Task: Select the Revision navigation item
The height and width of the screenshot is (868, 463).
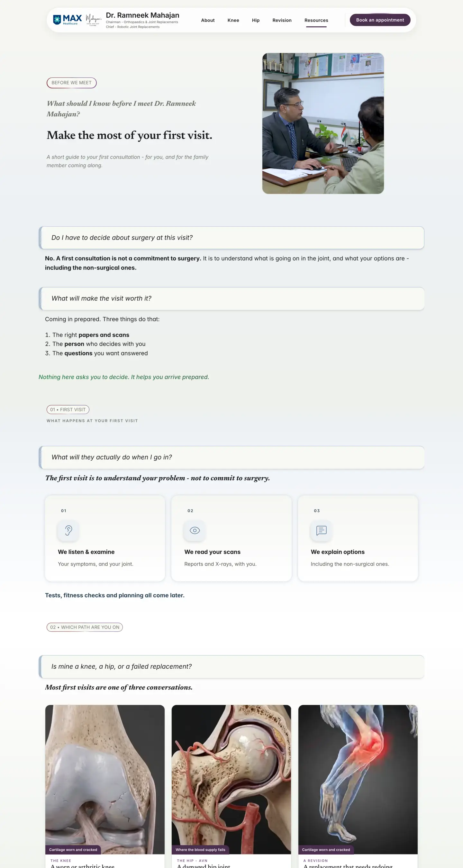Action: coord(282,20)
